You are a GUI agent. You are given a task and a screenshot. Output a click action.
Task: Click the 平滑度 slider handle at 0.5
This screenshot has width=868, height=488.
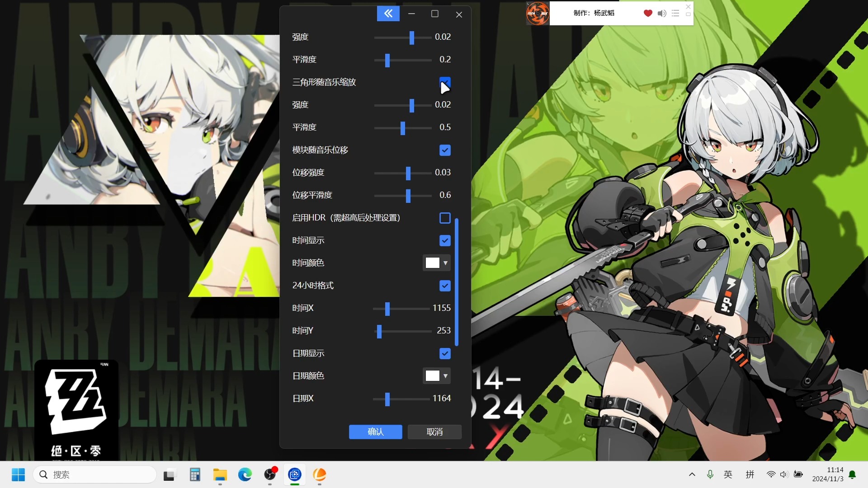[x=403, y=128]
